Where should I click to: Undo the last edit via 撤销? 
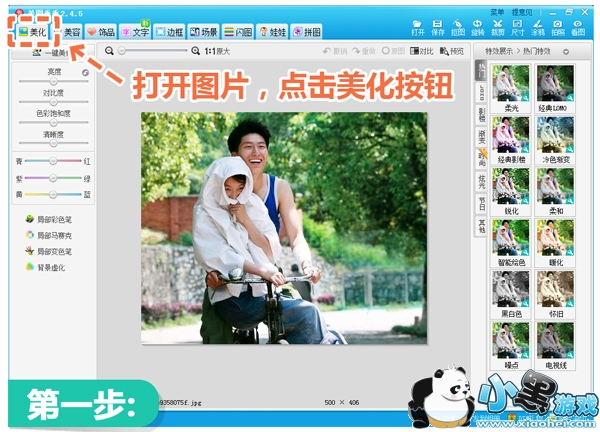point(335,51)
